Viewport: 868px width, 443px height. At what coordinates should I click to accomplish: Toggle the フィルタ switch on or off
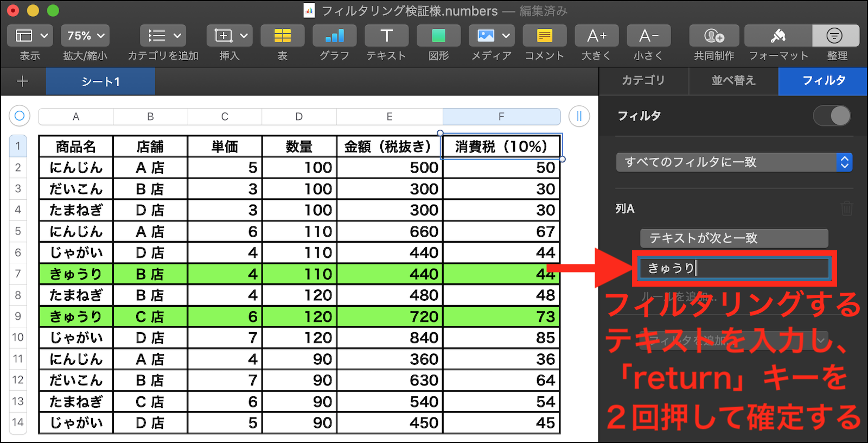[x=832, y=116]
